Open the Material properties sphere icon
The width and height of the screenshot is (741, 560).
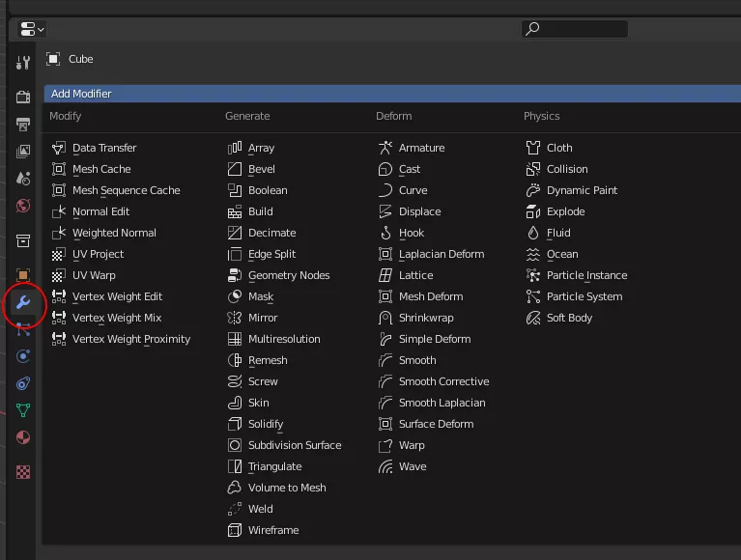(23, 437)
